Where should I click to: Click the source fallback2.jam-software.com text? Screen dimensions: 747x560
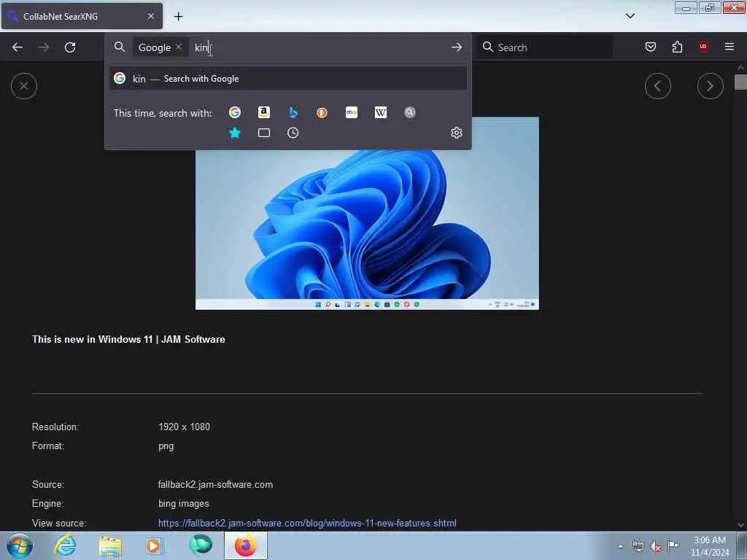(216, 485)
